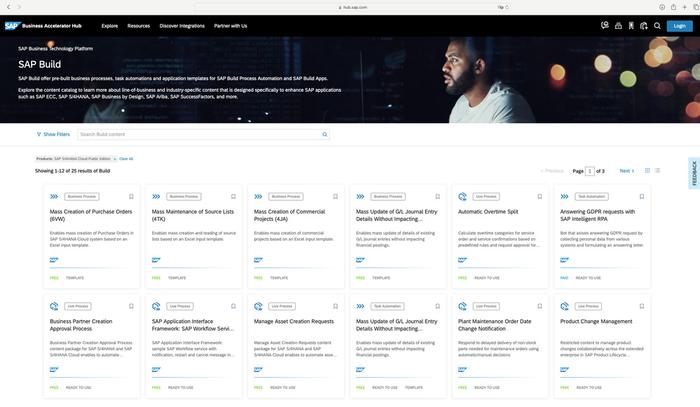Click chevrons icon on Mass Creation of Purchase Orders
The image size is (700, 407).
(x=54, y=196)
